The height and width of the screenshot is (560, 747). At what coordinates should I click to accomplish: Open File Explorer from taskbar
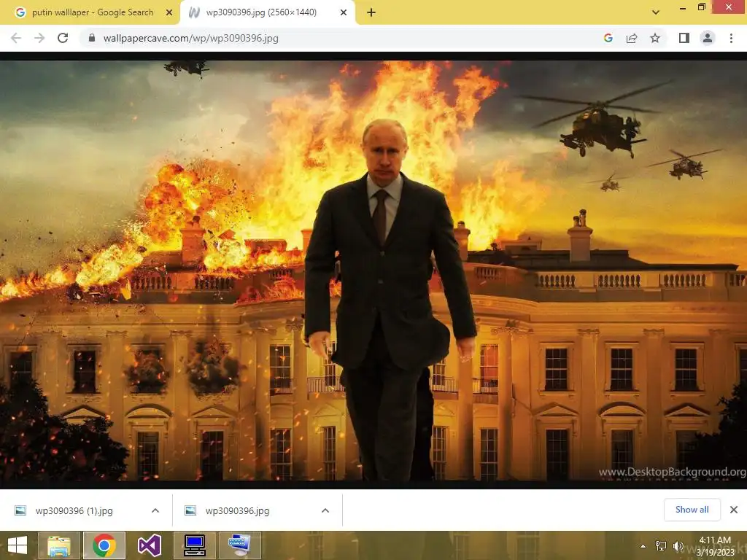click(x=58, y=545)
